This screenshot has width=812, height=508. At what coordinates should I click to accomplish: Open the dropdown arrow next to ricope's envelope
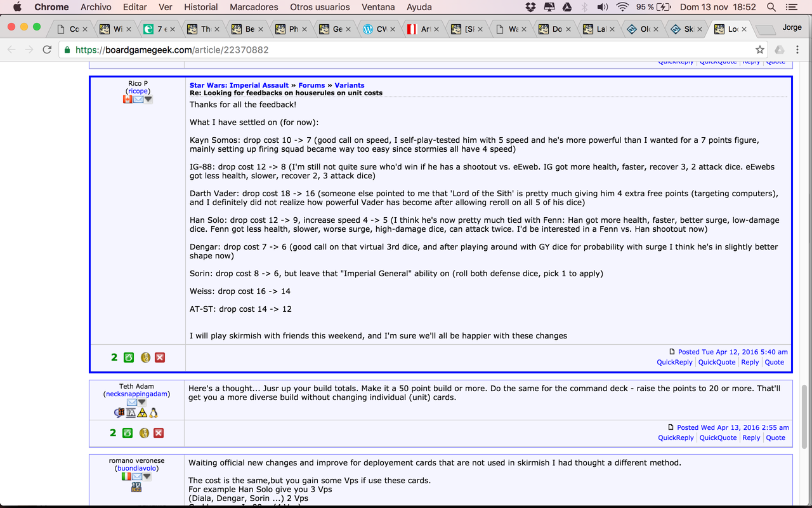[x=148, y=100]
